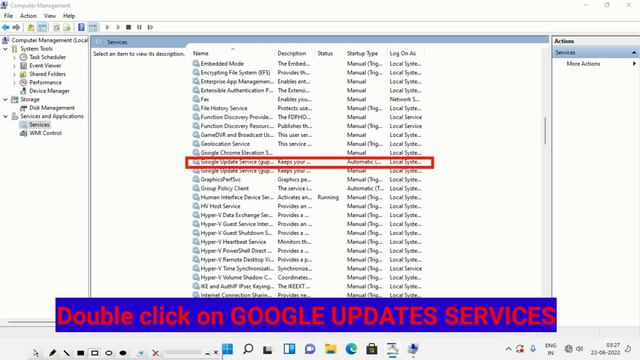Screen dimensions: 640x360
Task: Select the Fax service row
Action: pyautogui.click(x=308, y=99)
